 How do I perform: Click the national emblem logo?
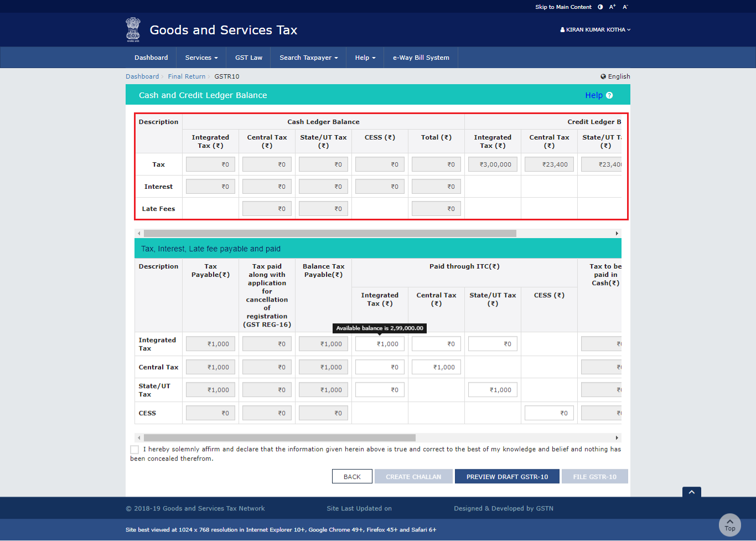133,29
